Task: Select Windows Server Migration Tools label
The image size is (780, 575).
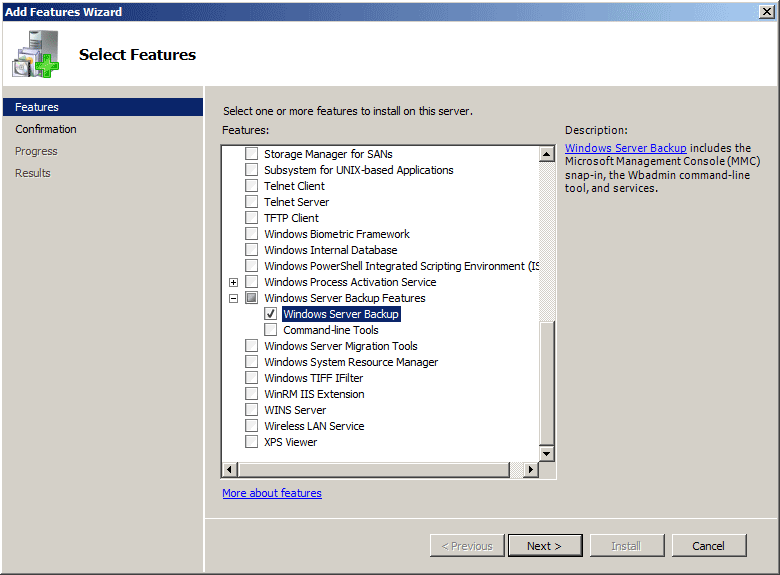Action: pos(341,346)
